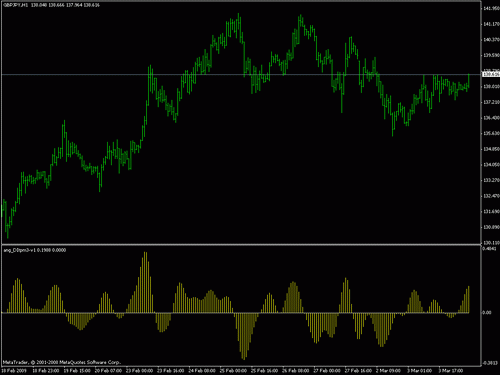Click the indicator scale maximum value 0.4841
This screenshot has width=500, height=375.
click(x=489, y=249)
